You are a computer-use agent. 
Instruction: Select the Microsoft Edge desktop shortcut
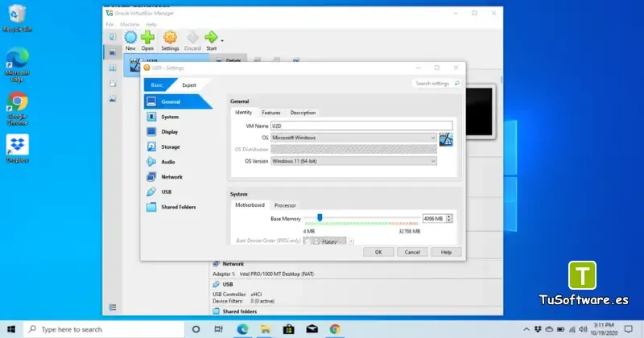pyautogui.click(x=17, y=64)
